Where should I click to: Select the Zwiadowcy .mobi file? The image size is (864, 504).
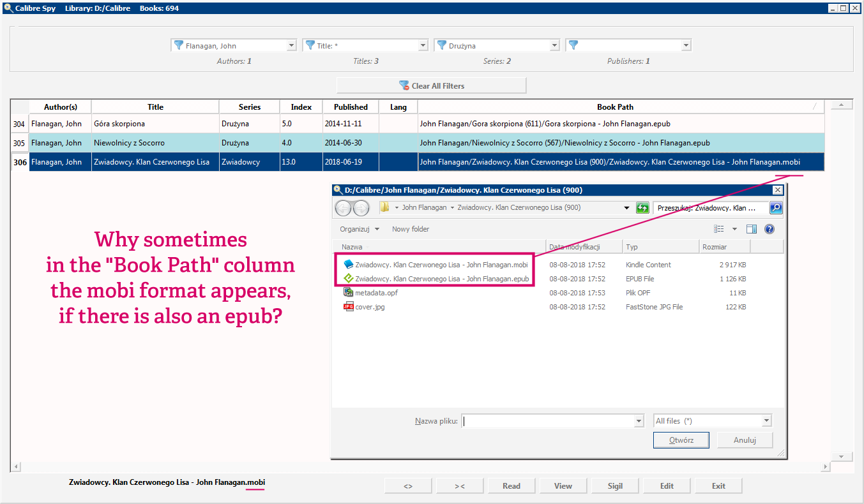click(436, 265)
